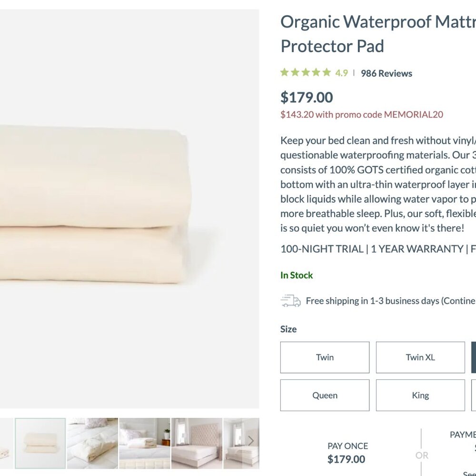476x476 pixels.
Task: Click the free shipping truck icon
Action: tap(291, 300)
